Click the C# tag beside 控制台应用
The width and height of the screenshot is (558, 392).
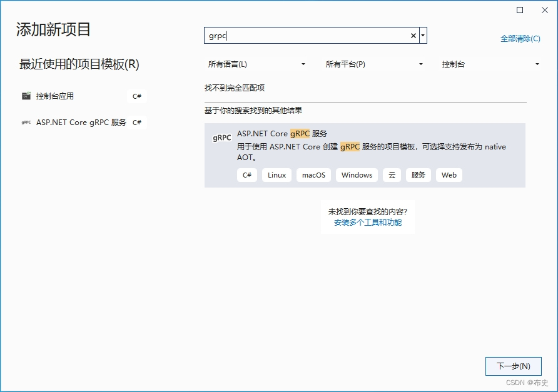[137, 96]
